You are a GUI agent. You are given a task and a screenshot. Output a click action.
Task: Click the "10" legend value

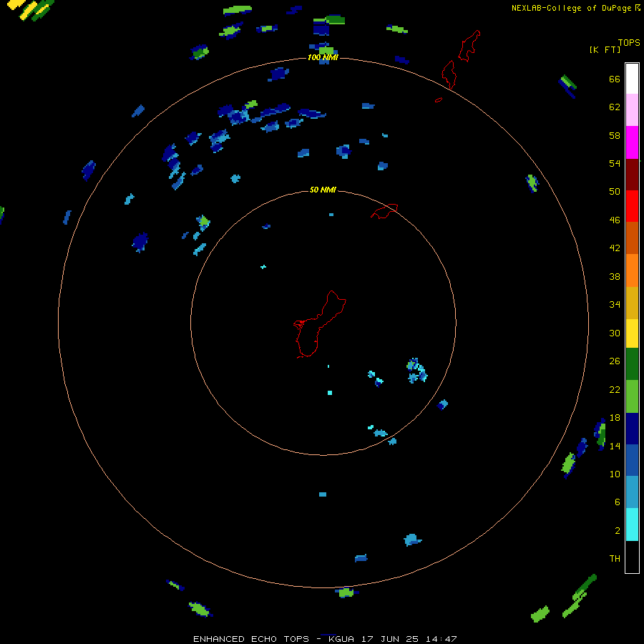point(615,474)
